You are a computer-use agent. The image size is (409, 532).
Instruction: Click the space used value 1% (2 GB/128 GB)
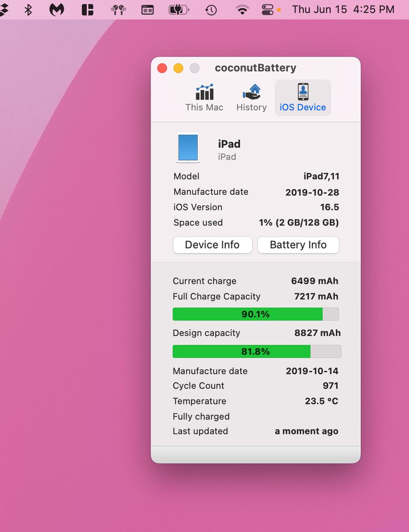299,223
